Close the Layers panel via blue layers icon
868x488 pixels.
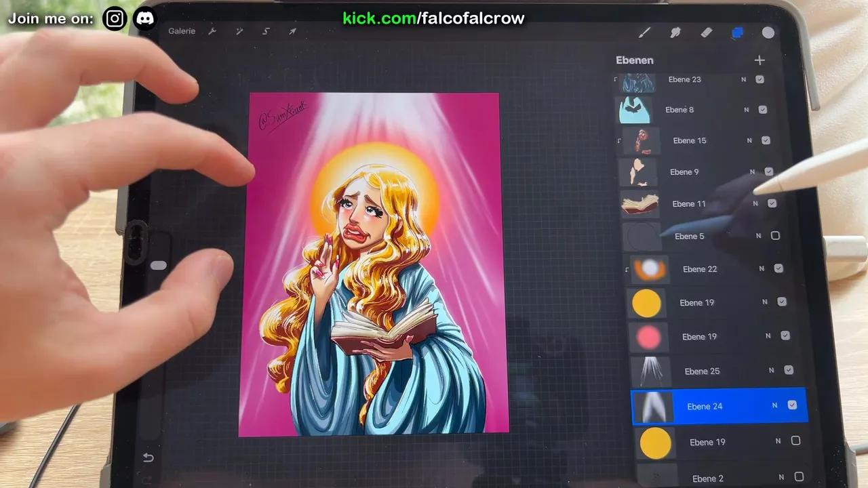tap(737, 33)
